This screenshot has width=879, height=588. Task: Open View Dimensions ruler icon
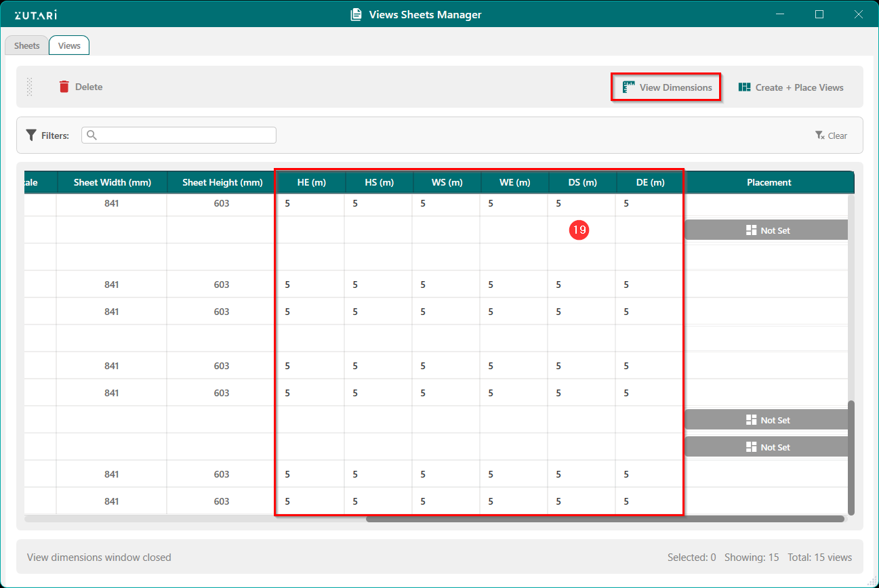tap(628, 87)
